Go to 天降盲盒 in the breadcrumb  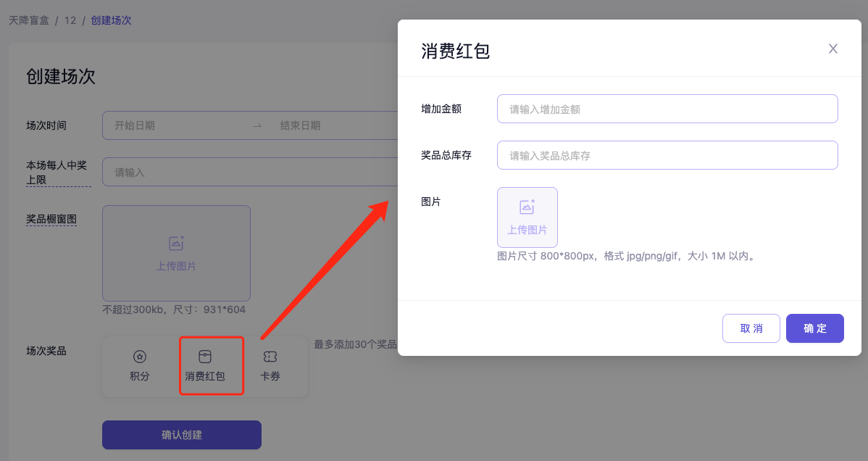click(x=29, y=20)
